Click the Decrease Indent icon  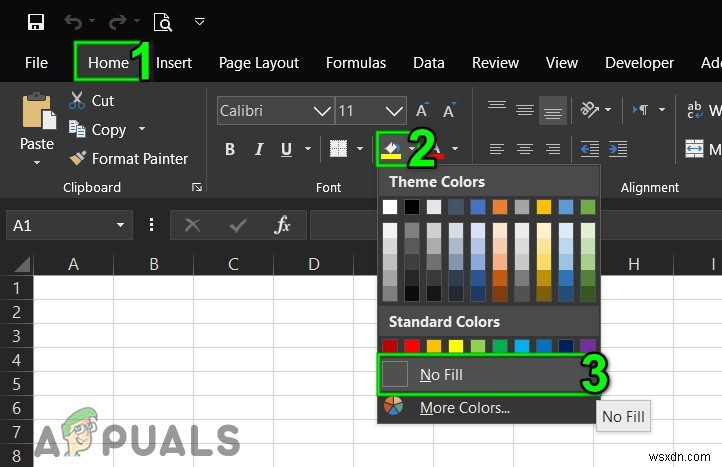[x=590, y=149]
